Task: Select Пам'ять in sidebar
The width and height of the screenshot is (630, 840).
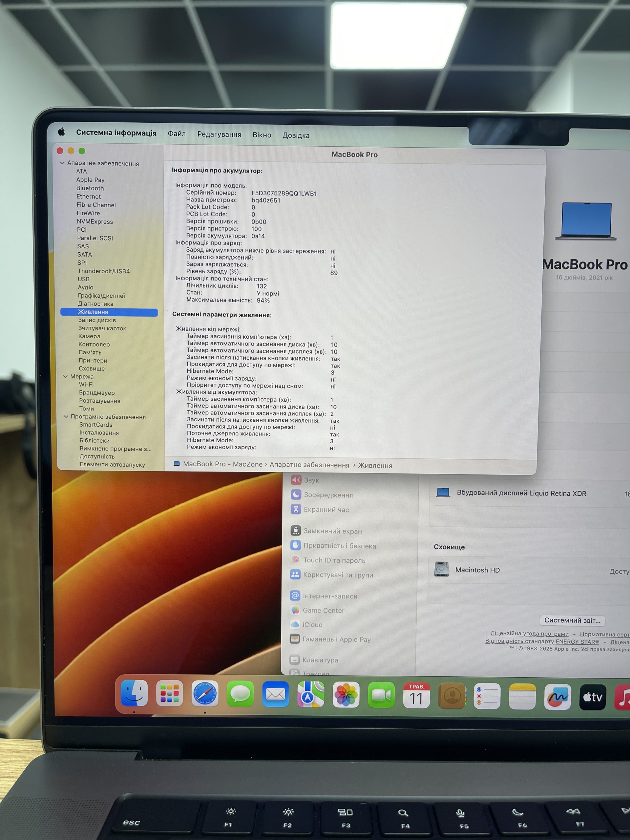Action: [90, 352]
